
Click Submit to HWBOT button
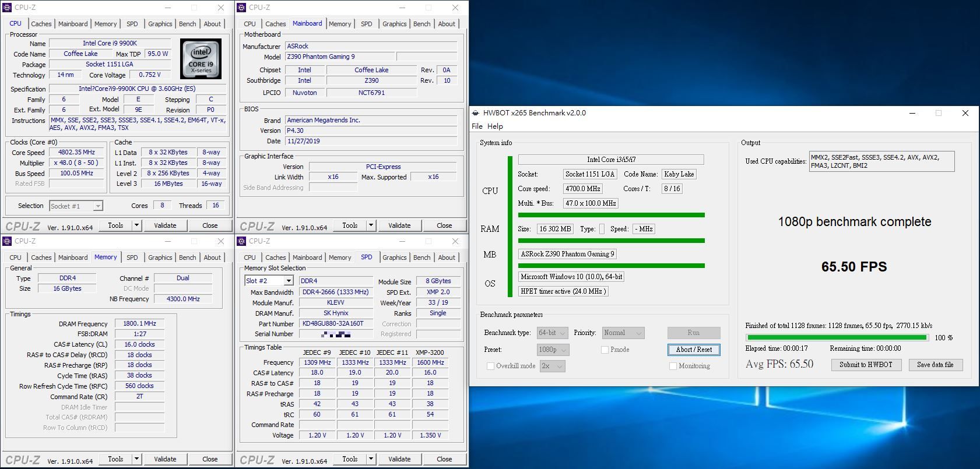pos(866,365)
